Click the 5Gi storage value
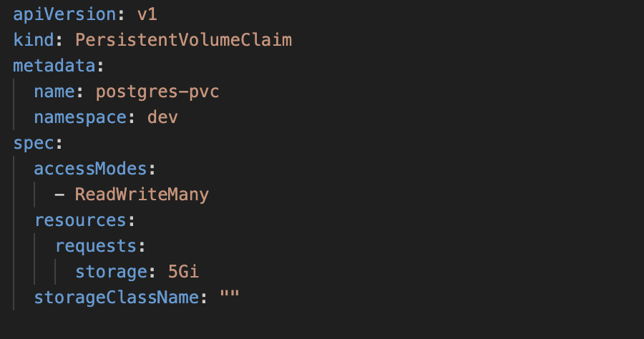Screen dimensions: 644x339 pyautogui.click(x=184, y=272)
